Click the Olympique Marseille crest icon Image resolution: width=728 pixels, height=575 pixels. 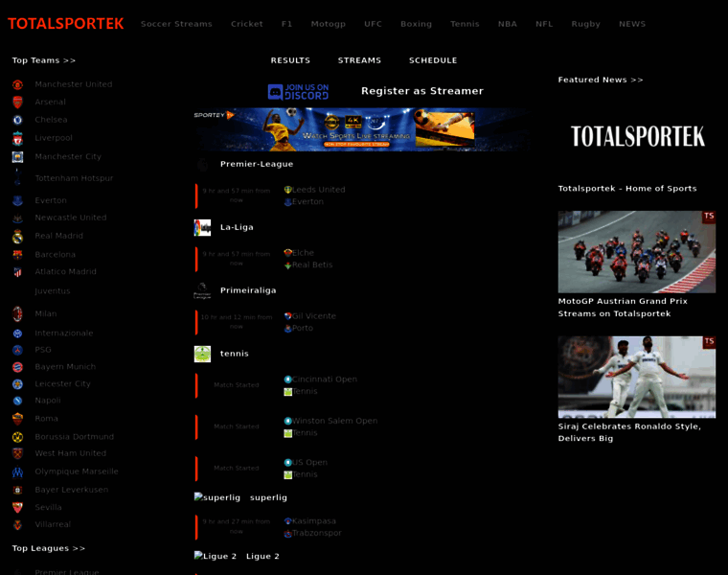[x=17, y=471]
